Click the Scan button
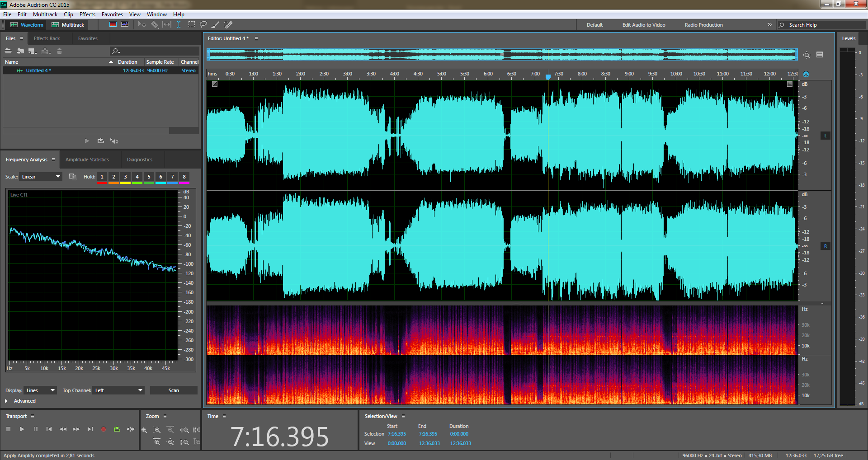 coord(174,390)
